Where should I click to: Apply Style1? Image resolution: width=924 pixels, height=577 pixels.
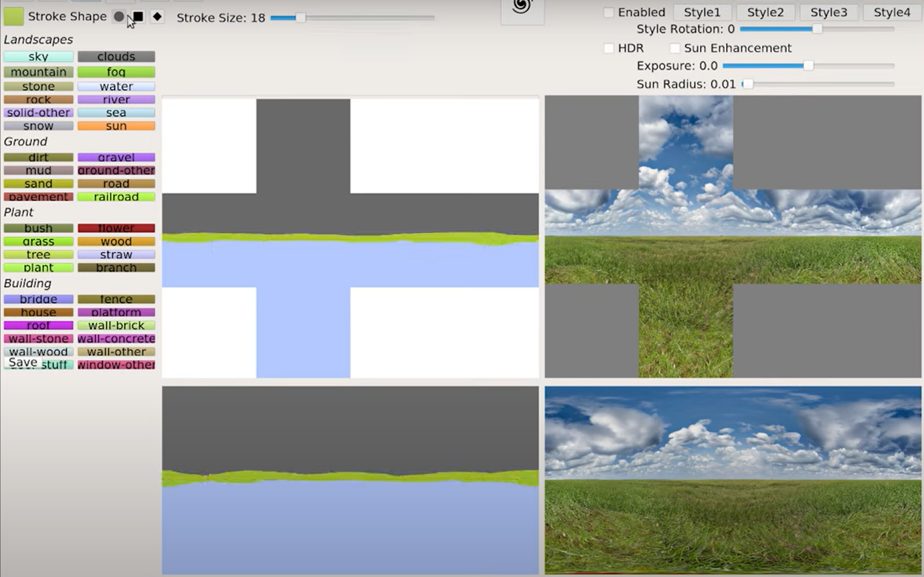[702, 12]
